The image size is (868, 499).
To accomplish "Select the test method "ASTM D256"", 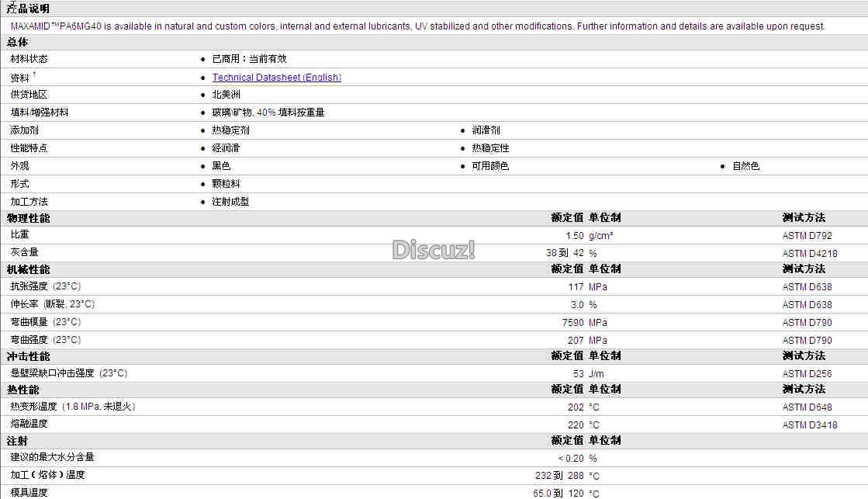I will 807,374.
